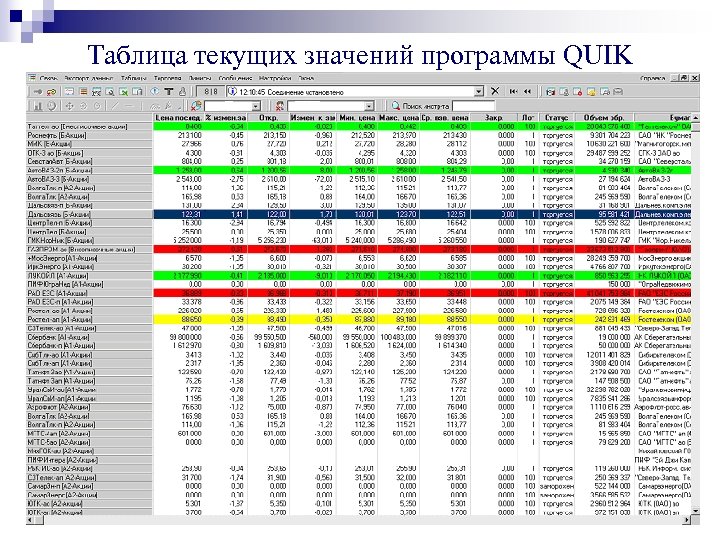Viewport: 720px width, 540px height.
Task: Select the green ЛУКОЙЛ [А1-Акции] row
Action: pyautogui.click(x=359, y=276)
